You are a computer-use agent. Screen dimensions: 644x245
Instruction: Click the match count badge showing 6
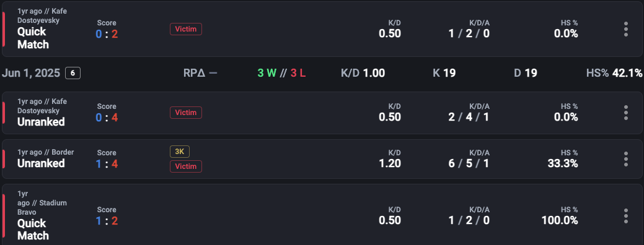(x=73, y=74)
